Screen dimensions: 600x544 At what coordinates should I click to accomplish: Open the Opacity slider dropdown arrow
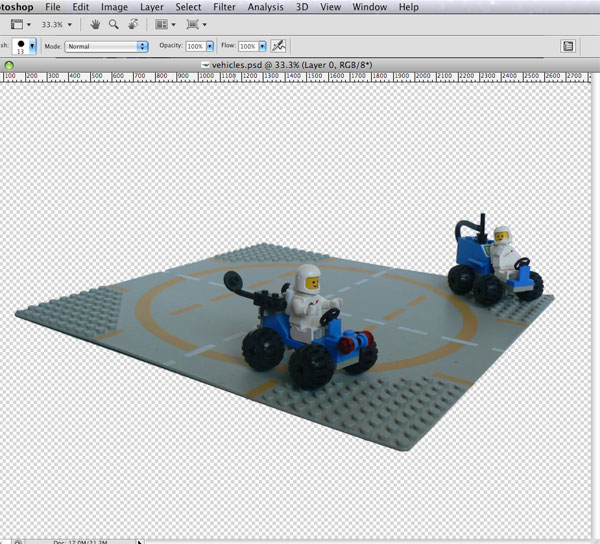pyautogui.click(x=210, y=46)
